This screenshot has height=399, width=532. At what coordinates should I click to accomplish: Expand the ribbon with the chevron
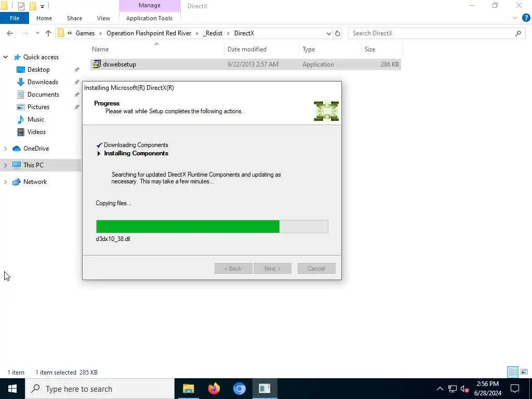[x=515, y=18]
